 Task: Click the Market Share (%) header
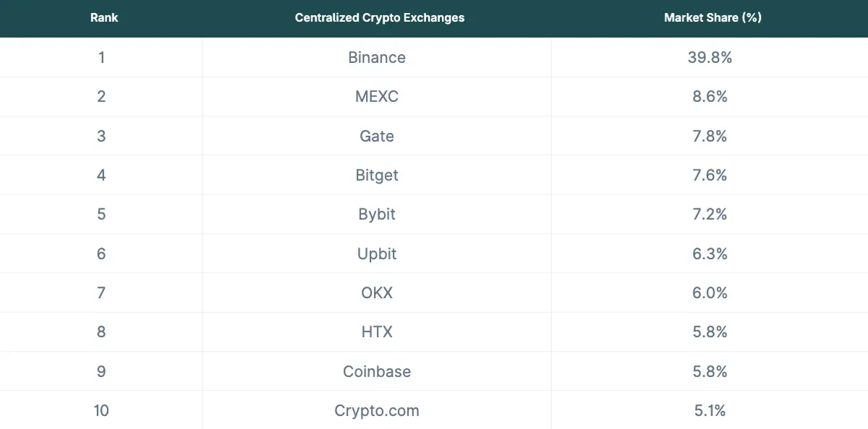712,17
